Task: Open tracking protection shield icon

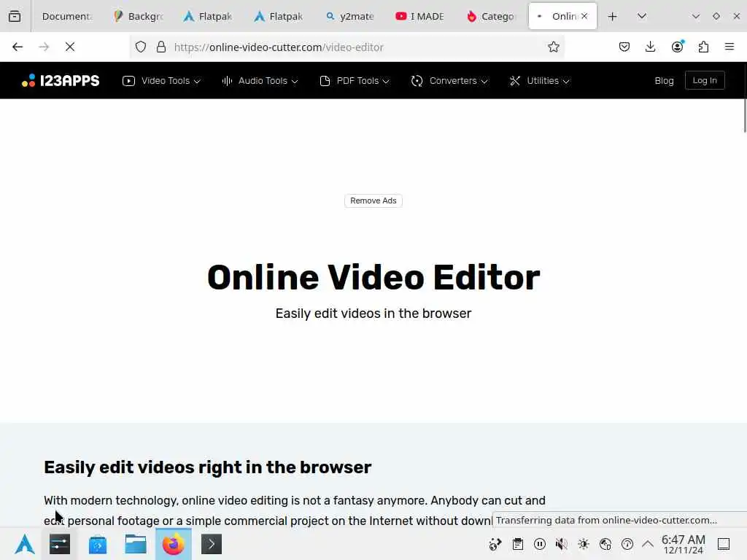Action: click(x=141, y=47)
